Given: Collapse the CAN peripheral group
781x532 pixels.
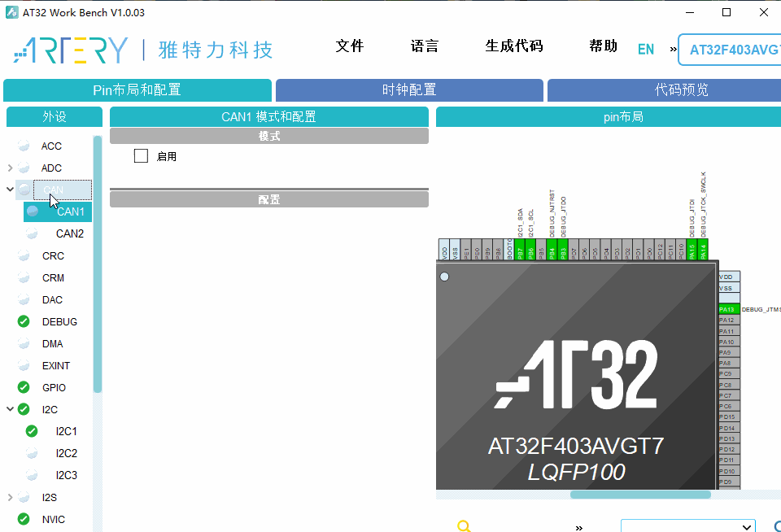Looking at the screenshot, I should [10, 190].
